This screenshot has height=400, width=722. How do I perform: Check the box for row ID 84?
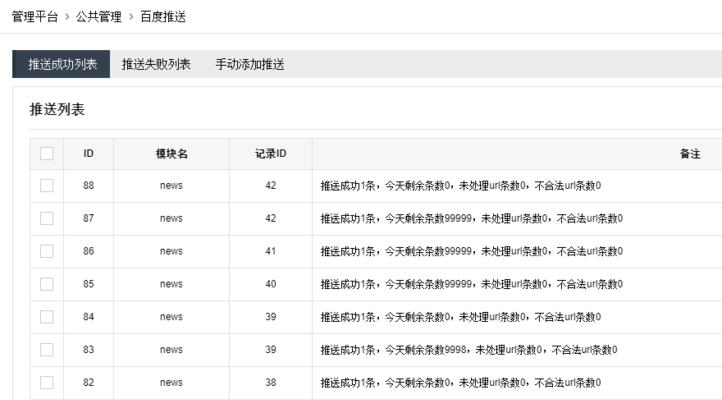click(47, 317)
